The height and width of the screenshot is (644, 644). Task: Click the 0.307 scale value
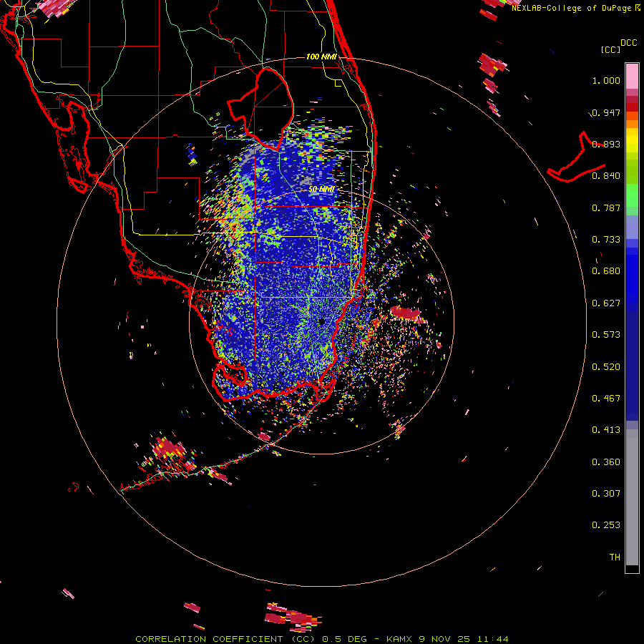point(606,494)
